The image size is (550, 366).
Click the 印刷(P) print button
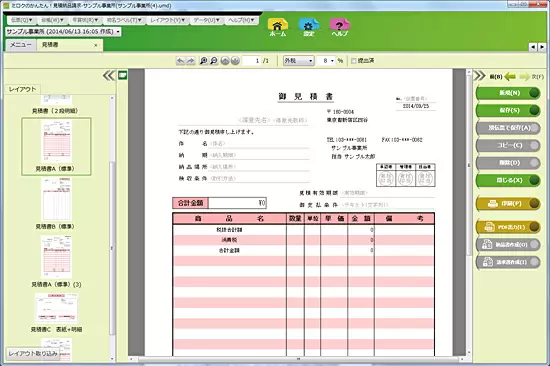tap(508, 204)
